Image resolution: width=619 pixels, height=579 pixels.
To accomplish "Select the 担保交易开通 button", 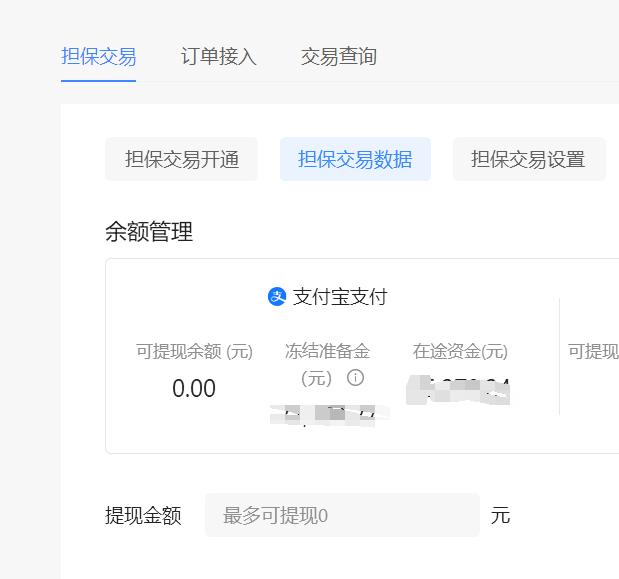I will [x=181, y=159].
